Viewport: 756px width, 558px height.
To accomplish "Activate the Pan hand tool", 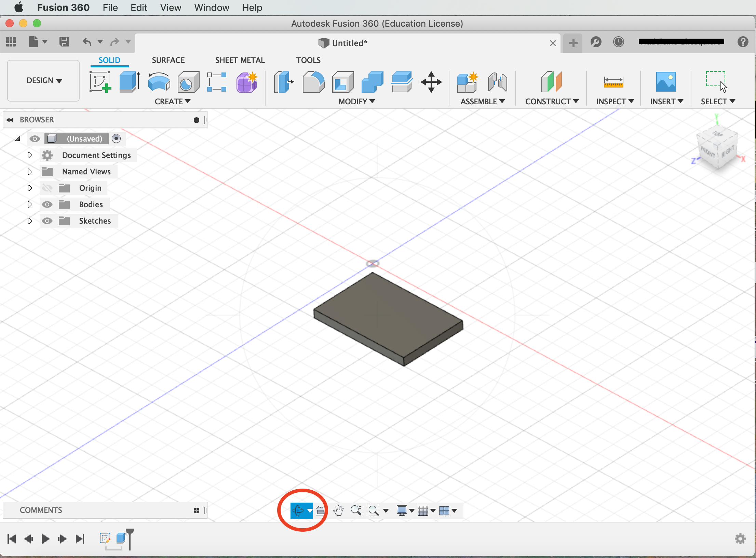I will [x=338, y=510].
